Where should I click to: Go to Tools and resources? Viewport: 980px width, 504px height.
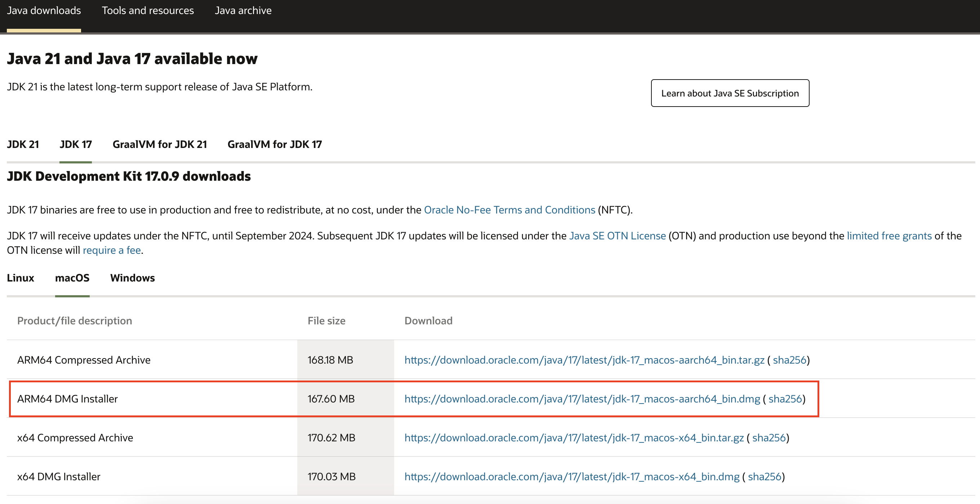148,11
